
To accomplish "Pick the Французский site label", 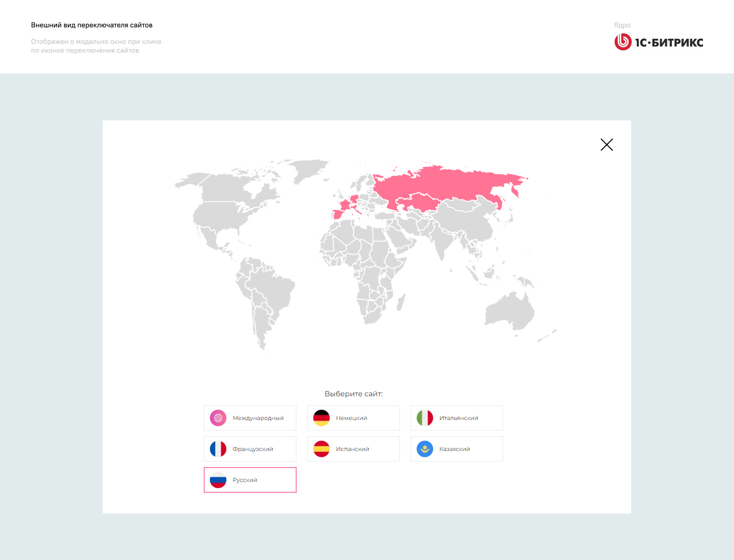I will 253,449.
